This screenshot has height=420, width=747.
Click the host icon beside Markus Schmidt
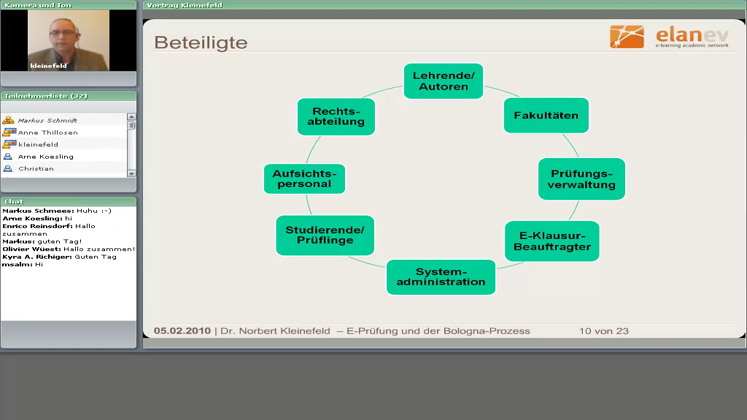(8, 120)
